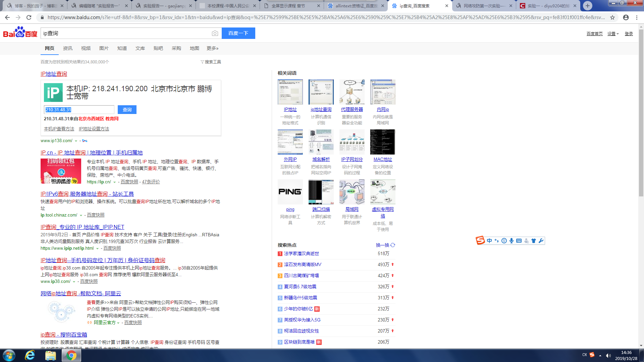Screen dimensions: 644x362
Task: Expand the 设置 dropdown menu
Action: pos(613,34)
